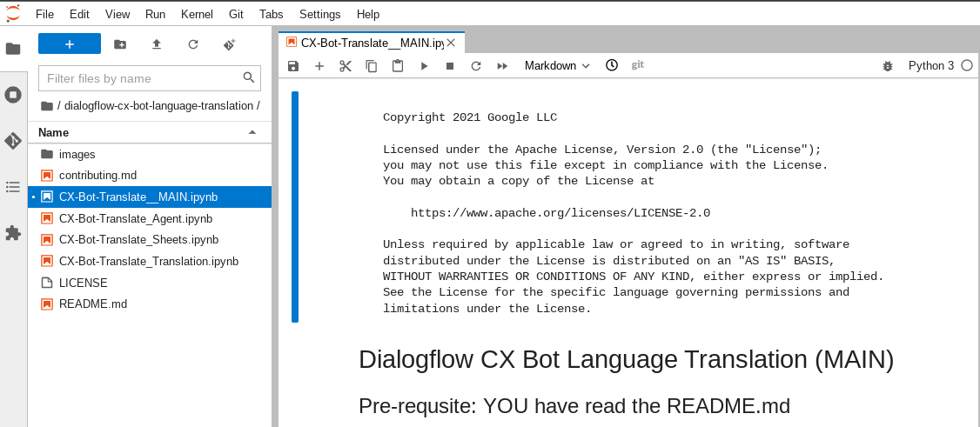Interrupt the kernel with stop icon
980x427 pixels.
tap(450, 65)
